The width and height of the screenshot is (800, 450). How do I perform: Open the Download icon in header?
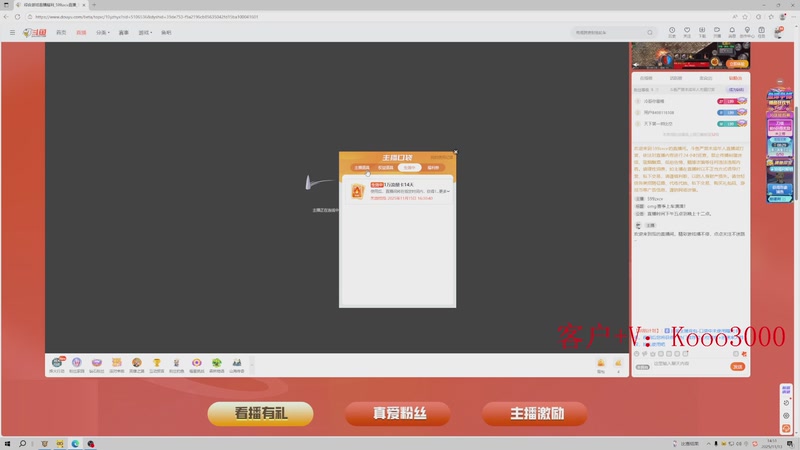tap(702, 31)
